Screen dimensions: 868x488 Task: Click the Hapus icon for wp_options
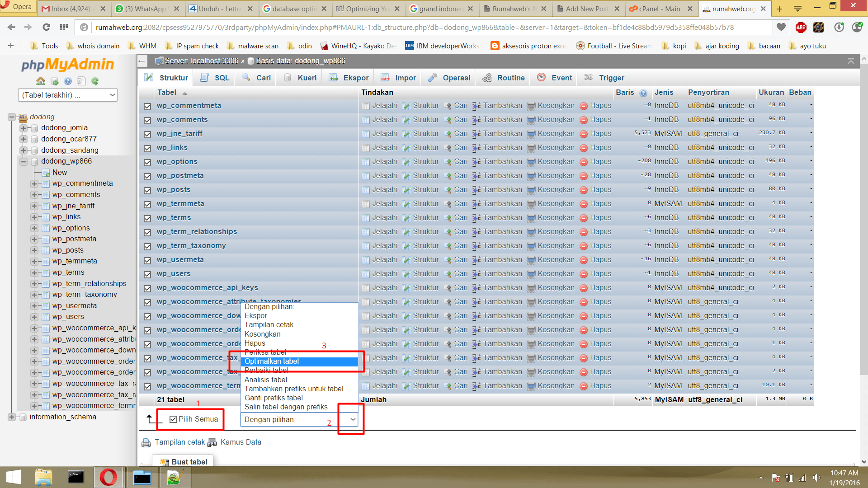[x=584, y=162]
